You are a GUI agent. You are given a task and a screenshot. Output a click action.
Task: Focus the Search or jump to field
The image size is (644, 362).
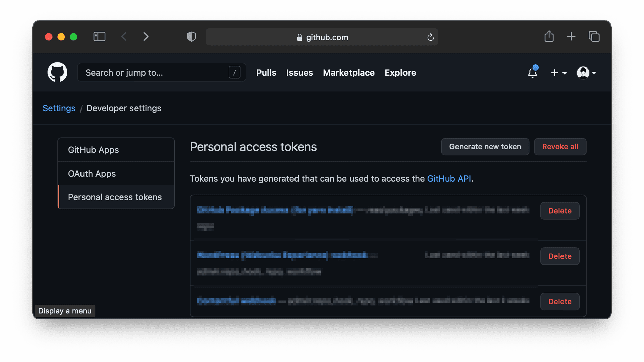pos(161,72)
